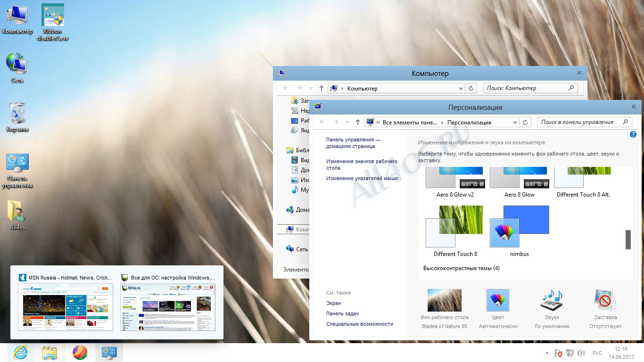Click Blades of Nature 05 wallpaper label
Viewport: 644px width, 362px height.
[444, 326]
